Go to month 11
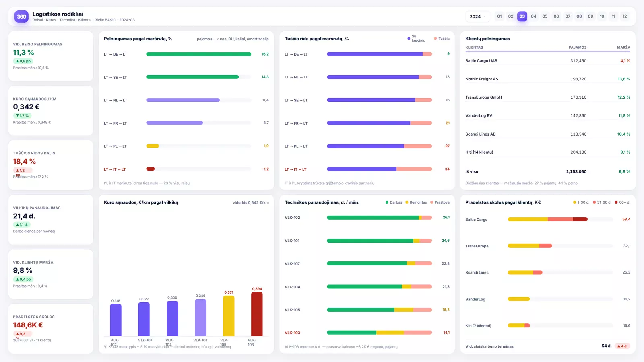Image resolution: width=644 pixels, height=362 pixels. click(613, 16)
